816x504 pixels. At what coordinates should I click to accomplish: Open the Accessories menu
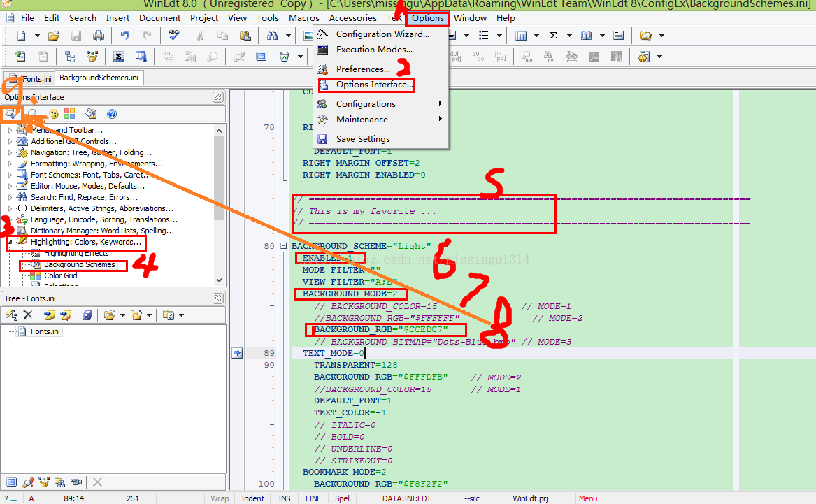(x=353, y=17)
